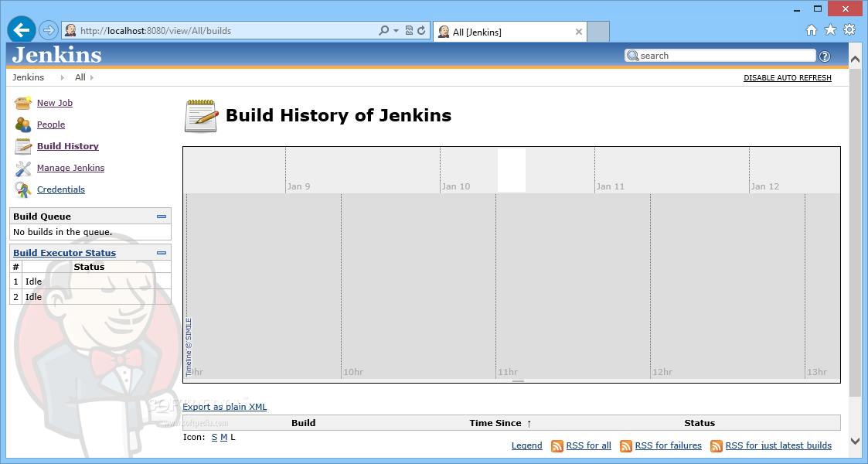
Task: Go back with the browser back arrow
Action: pos(22,30)
